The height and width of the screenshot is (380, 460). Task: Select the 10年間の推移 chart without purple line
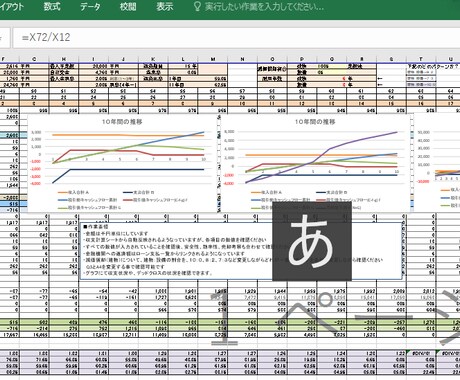tap(122, 163)
